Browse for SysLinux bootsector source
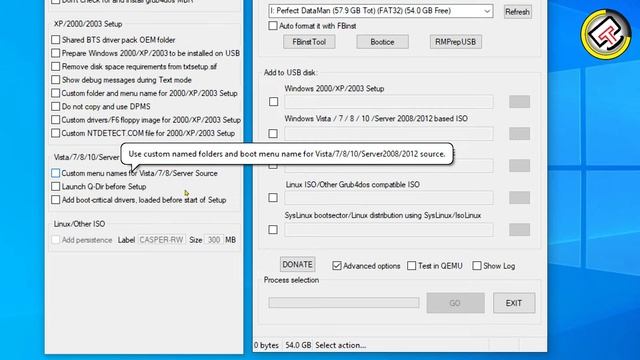 click(x=519, y=229)
